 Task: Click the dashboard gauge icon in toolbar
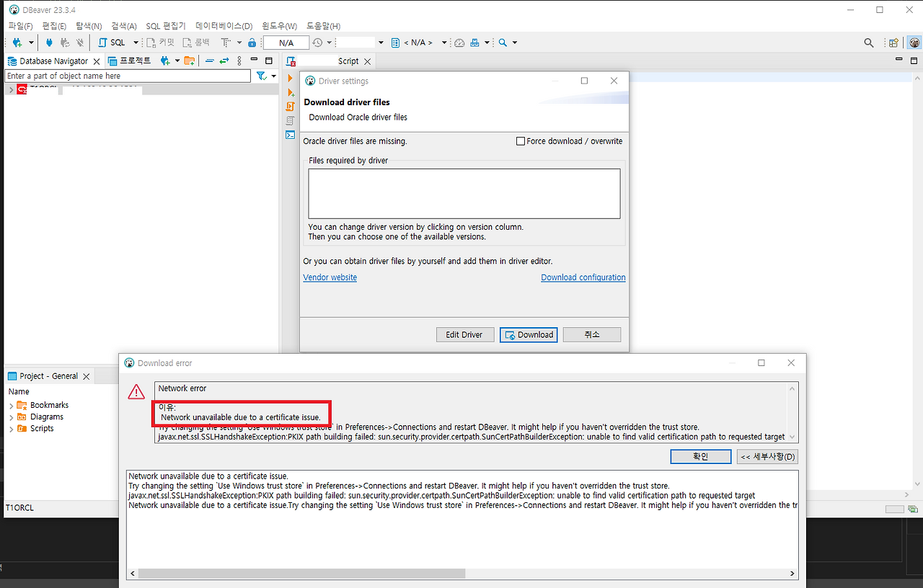pyautogui.click(x=459, y=43)
